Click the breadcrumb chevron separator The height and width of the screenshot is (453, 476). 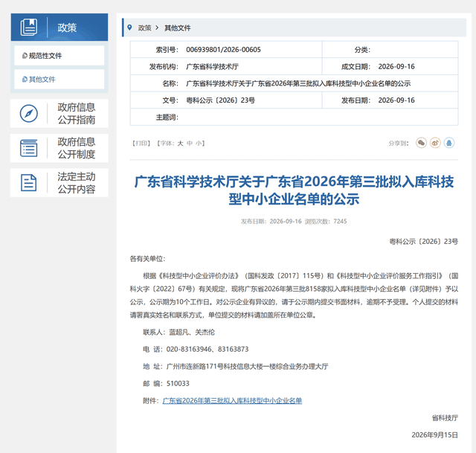(x=157, y=28)
